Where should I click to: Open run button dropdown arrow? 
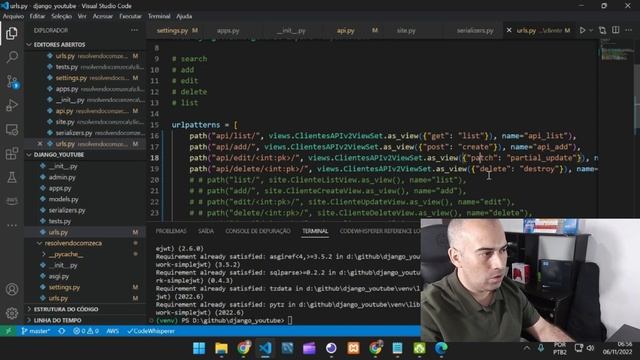point(591,30)
